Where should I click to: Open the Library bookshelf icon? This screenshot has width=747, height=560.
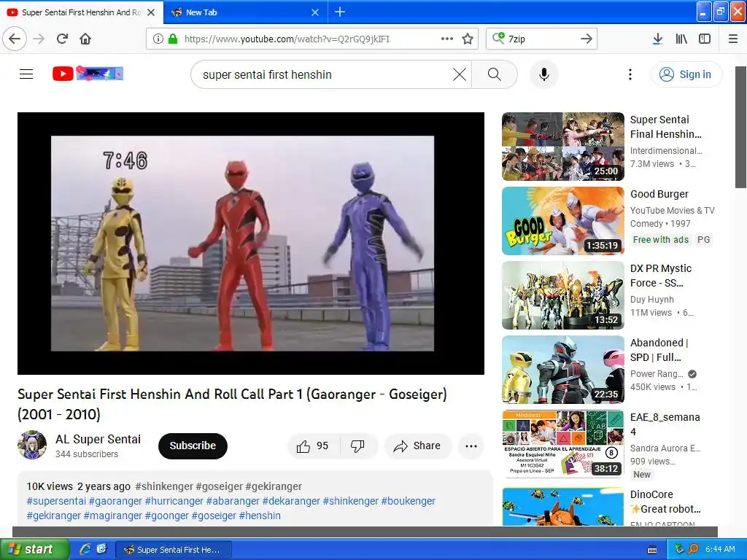click(681, 39)
